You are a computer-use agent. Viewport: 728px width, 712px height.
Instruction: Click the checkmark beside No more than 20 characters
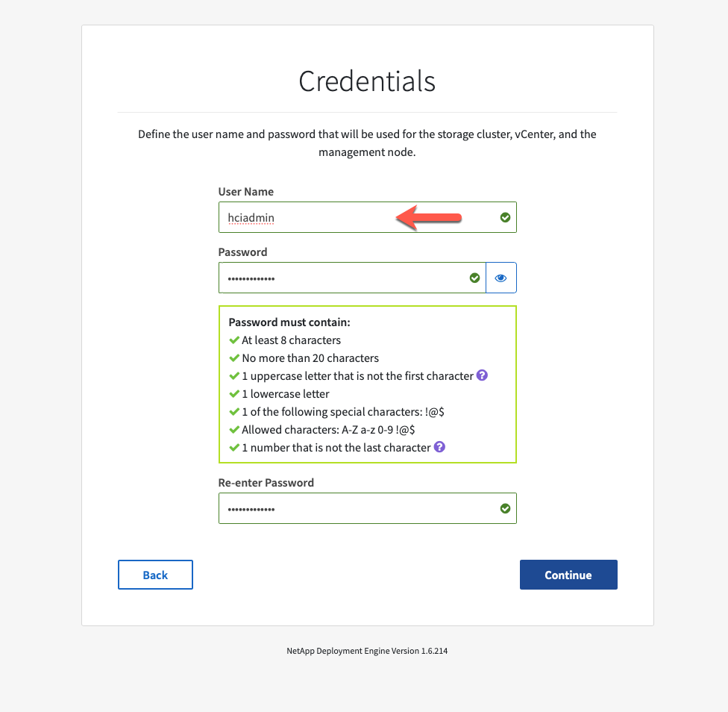[234, 358]
